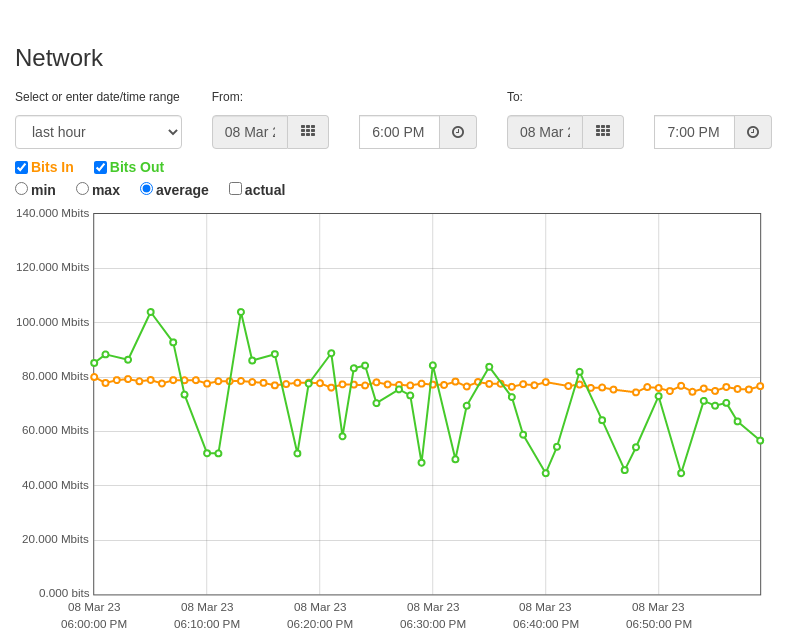The image size is (787, 634).
Task: Click the orange Bits In label
Action: 52,167
